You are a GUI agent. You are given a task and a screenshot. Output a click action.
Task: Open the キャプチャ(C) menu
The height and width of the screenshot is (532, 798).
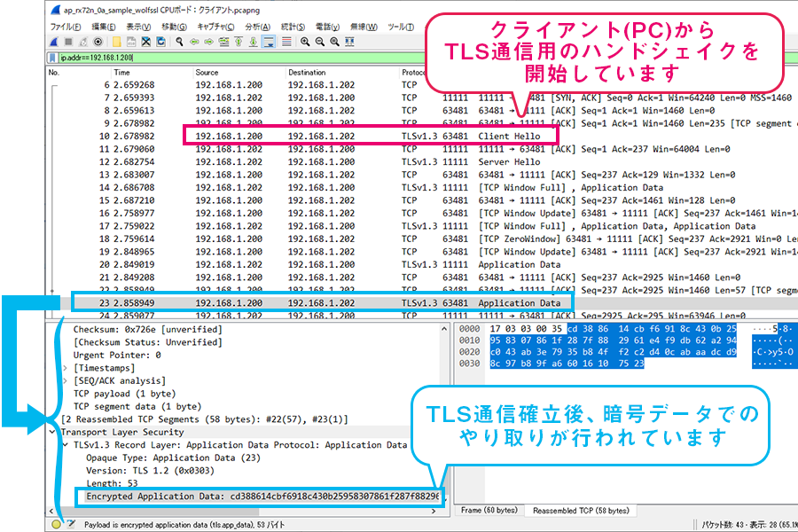click(x=215, y=27)
